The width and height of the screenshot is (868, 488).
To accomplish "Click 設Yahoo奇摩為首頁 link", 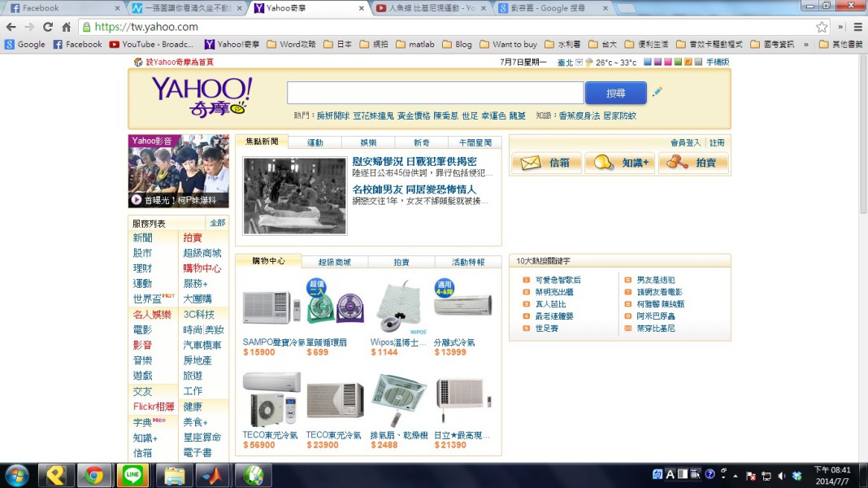I will [180, 62].
